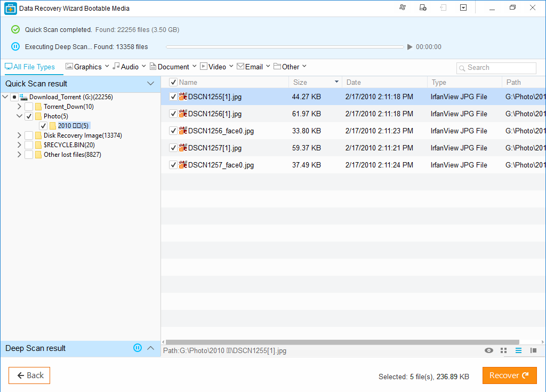Expand Disk Recovery Image folder

click(x=20, y=135)
